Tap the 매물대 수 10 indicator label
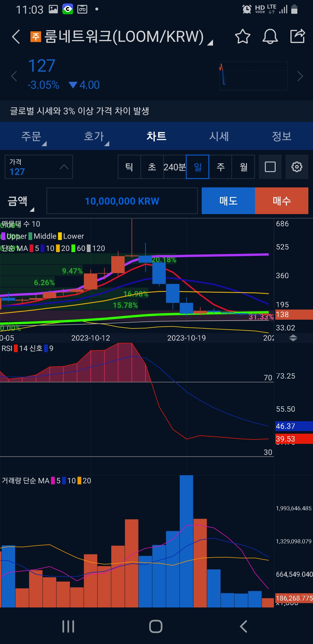This screenshot has width=313, height=644. [x=21, y=224]
